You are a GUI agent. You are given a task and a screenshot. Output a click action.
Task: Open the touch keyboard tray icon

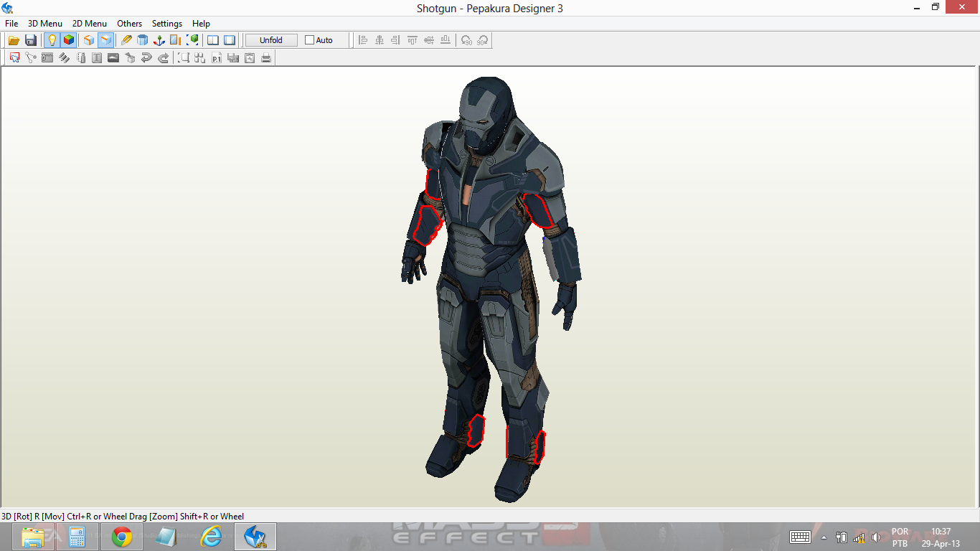click(800, 537)
